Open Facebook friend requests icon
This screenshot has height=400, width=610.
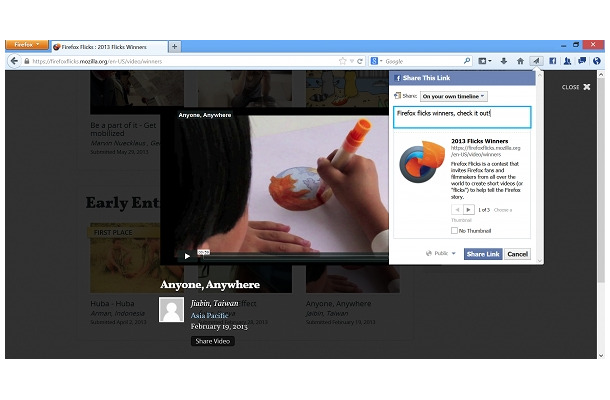[x=567, y=61]
